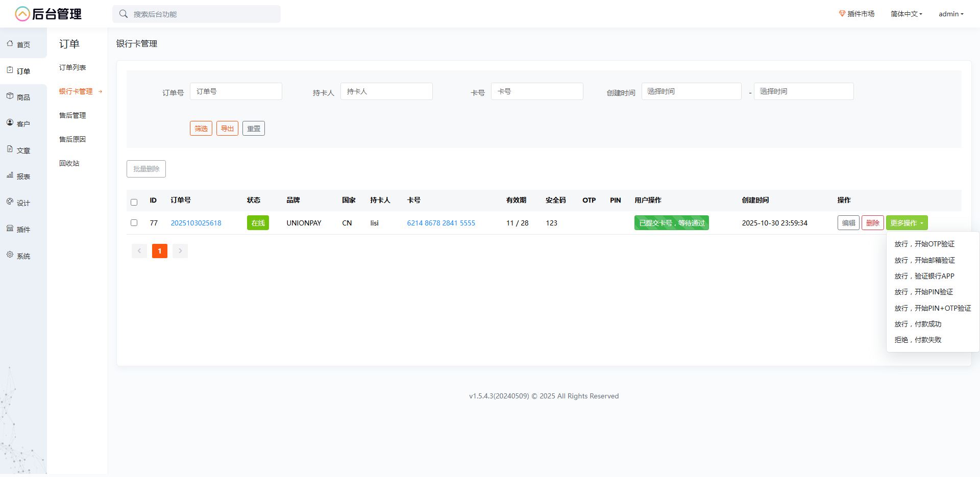980x477 pixels.
Task: Check the row checkbox for ID 77
Action: tap(134, 223)
